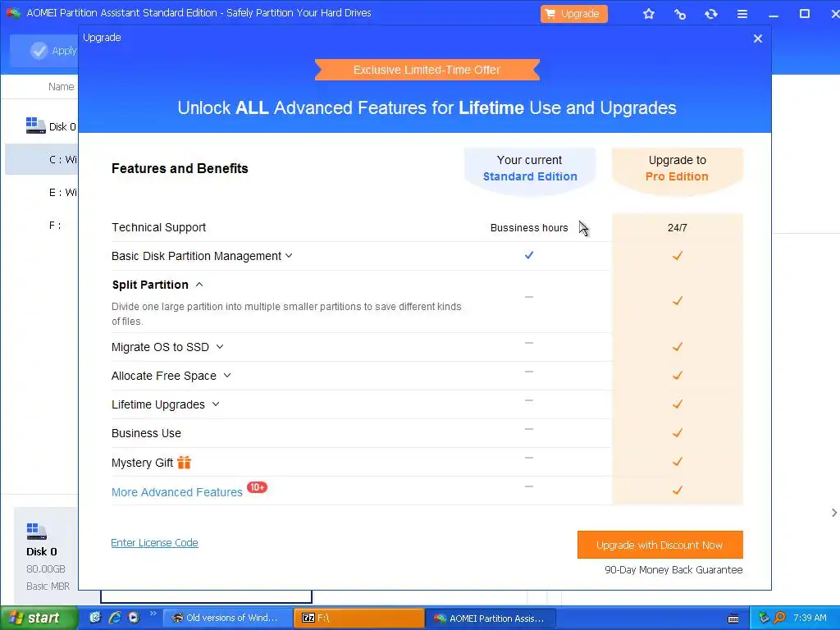Expand the quick launch overflow chevron

click(153, 614)
